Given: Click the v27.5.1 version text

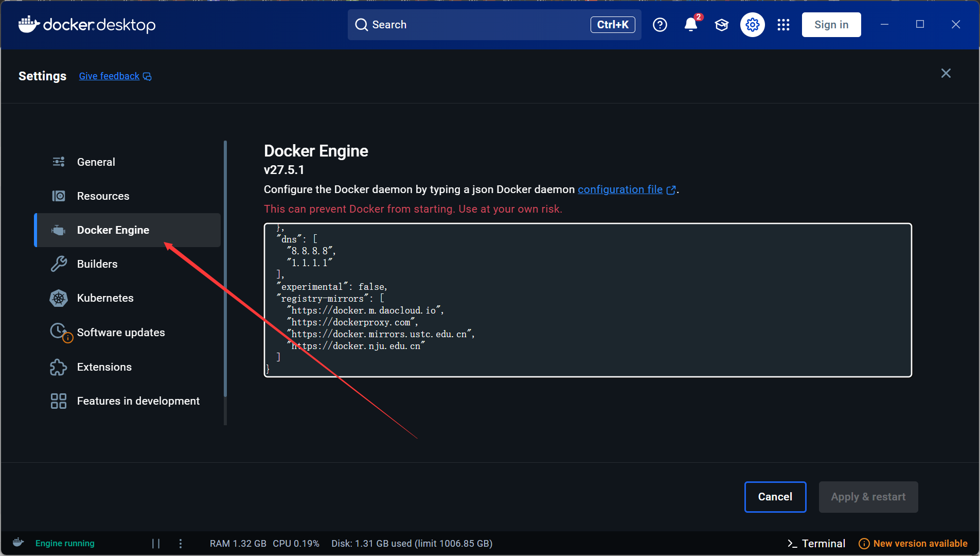Looking at the screenshot, I should (x=284, y=170).
